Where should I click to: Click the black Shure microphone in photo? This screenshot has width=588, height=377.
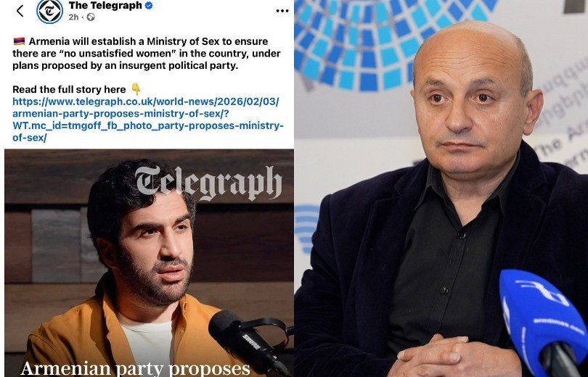point(246,341)
